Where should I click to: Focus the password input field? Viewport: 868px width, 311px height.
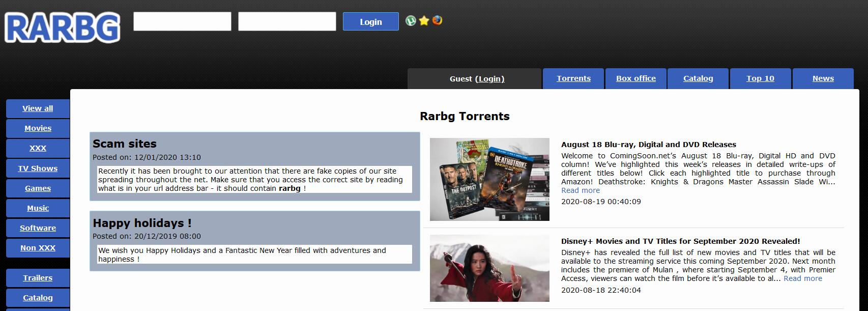coord(287,21)
